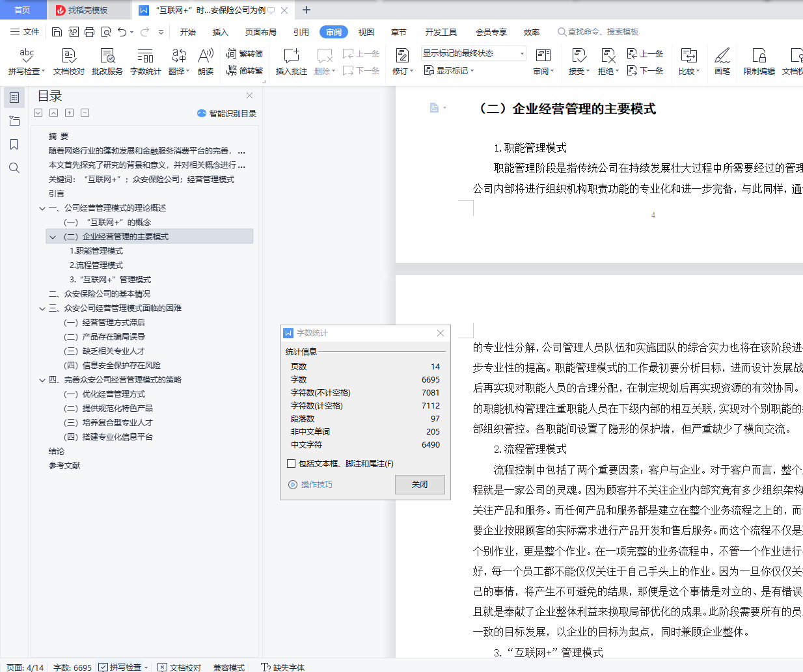Click the export to PDF icon
Viewport: 803px width, 672px height.
point(73,32)
